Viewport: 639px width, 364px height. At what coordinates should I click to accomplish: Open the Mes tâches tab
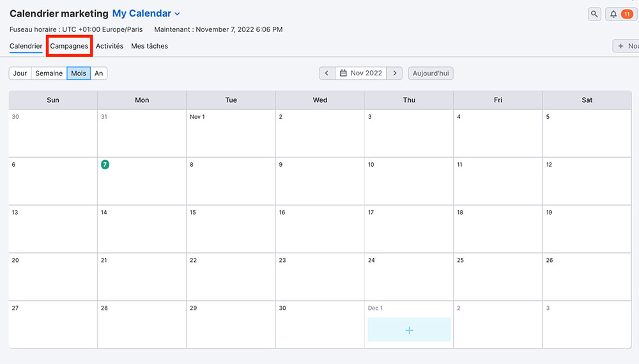150,46
